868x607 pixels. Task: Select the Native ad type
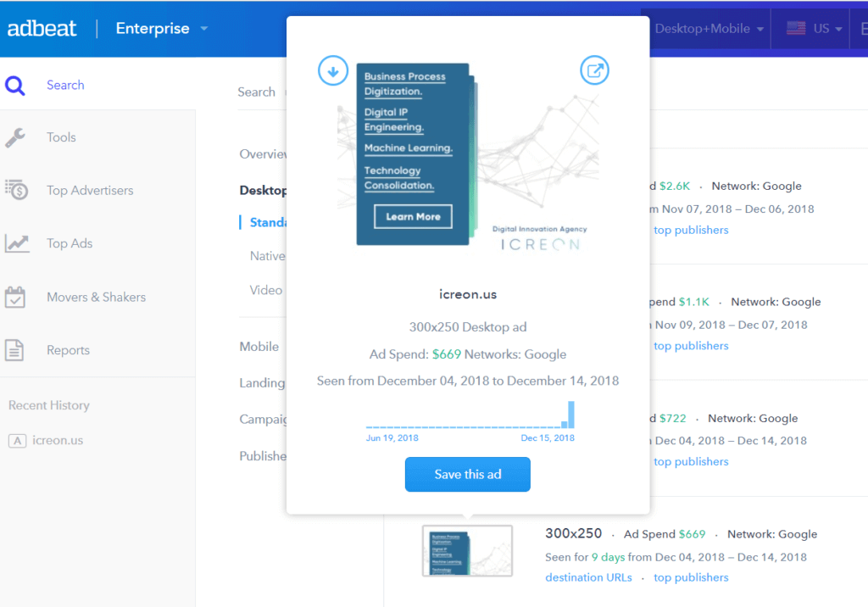(x=267, y=256)
